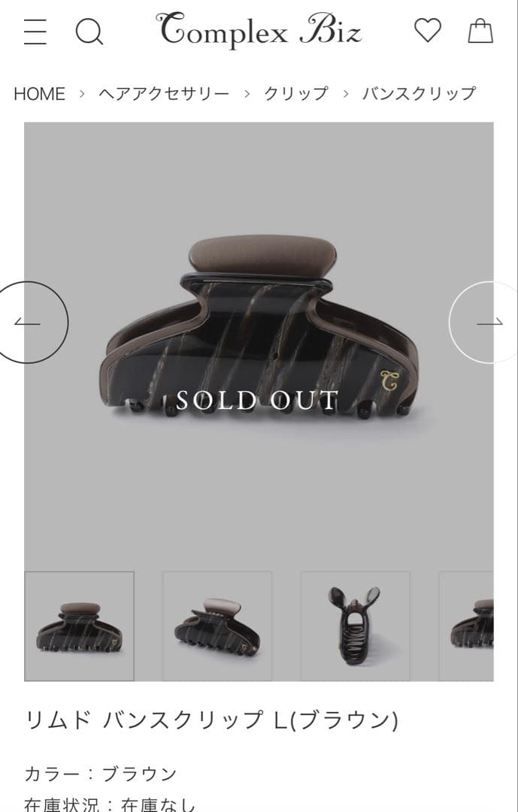
Task: Show previous product image arrow
Action: tap(29, 322)
